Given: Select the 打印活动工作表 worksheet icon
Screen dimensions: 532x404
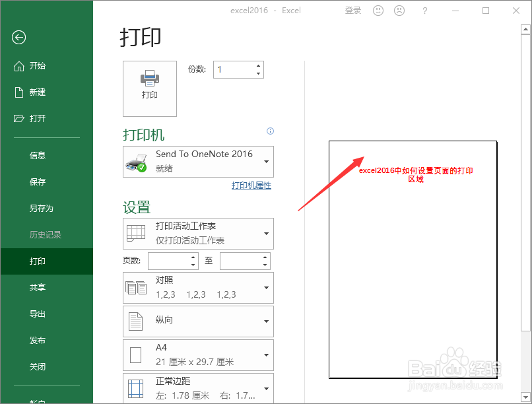Looking at the screenshot, I should pyautogui.click(x=137, y=233).
